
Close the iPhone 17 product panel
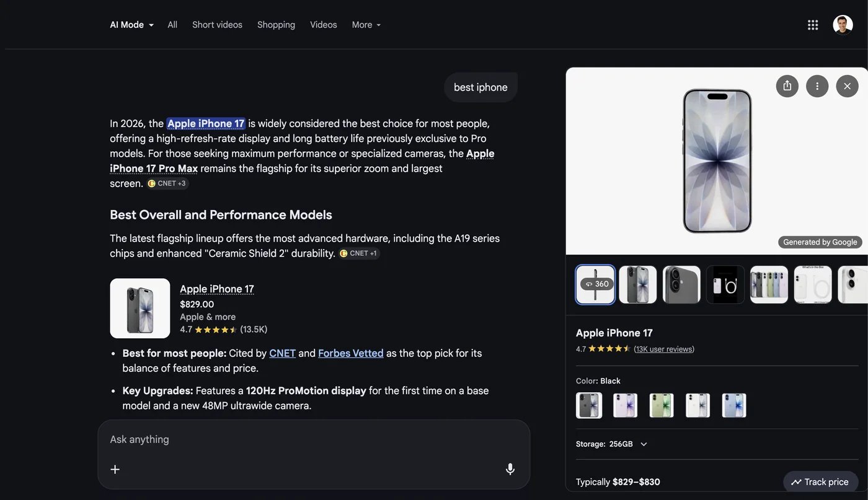848,86
